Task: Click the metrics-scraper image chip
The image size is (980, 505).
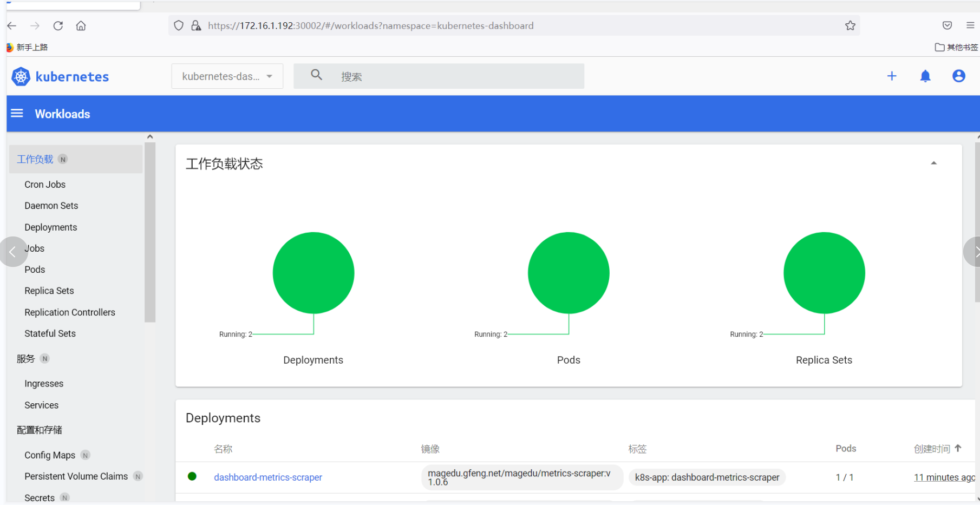Action: pyautogui.click(x=522, y=477)
